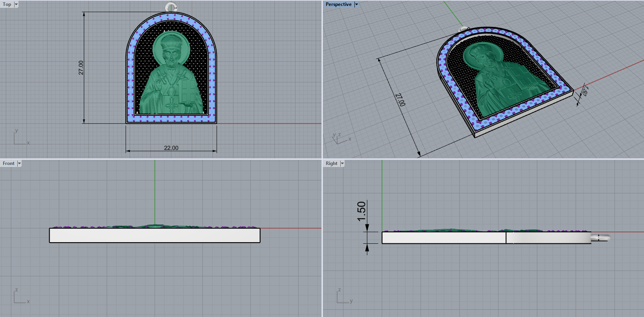Open the Top viewport dropdown arrow
Screen dimensions: 644x317
point(16,4)
